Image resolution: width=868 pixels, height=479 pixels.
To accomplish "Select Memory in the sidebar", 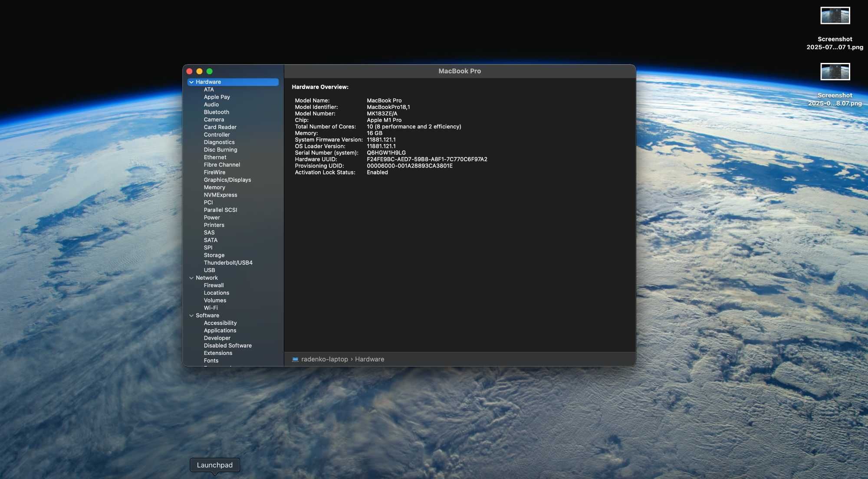I will pos(214,187).
